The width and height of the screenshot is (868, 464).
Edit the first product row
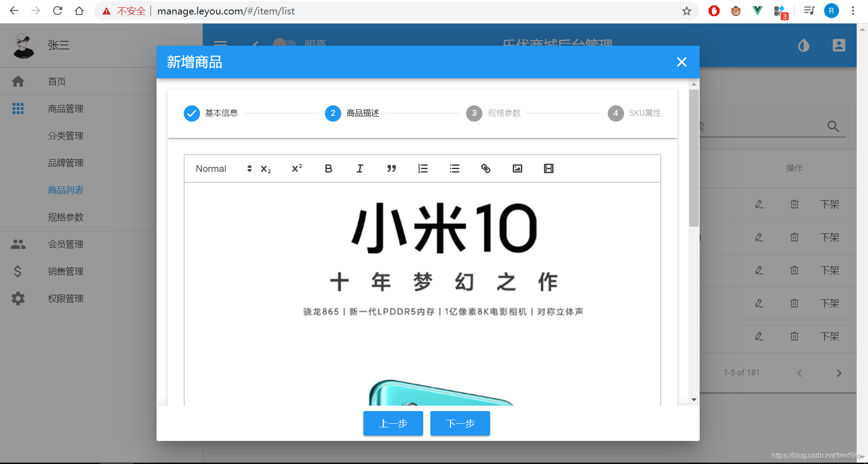point(759,204)
